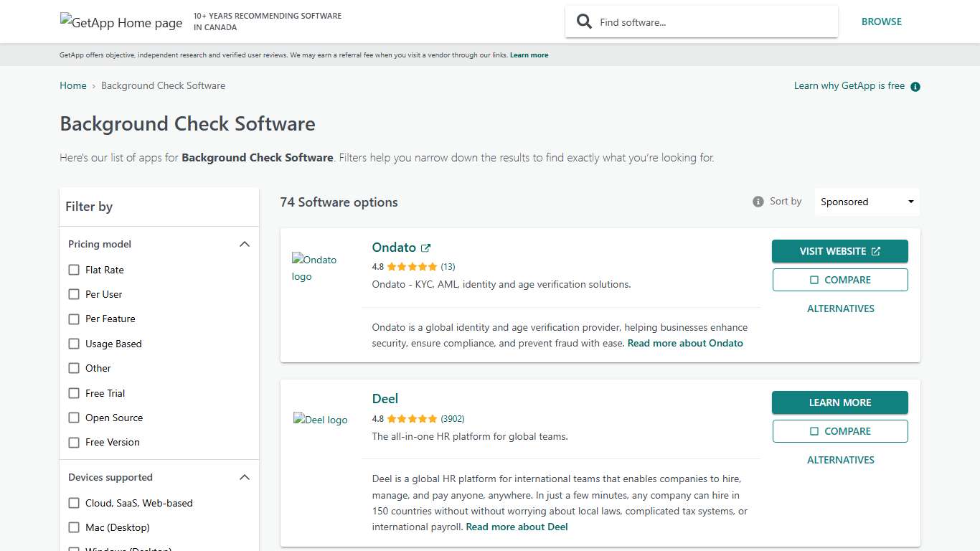980x551 pixels.
Task: Open Ondato via its external link icon
Action: click(426, 247)
